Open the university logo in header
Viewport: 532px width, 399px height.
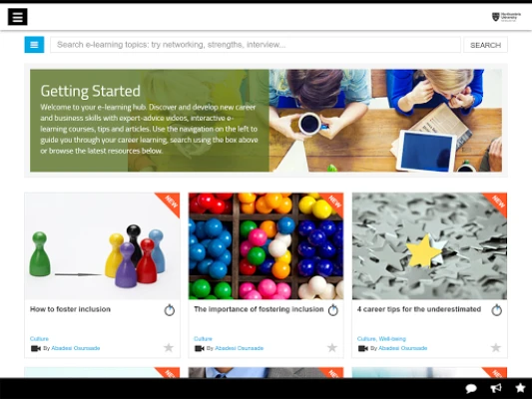tap(506, 17)
